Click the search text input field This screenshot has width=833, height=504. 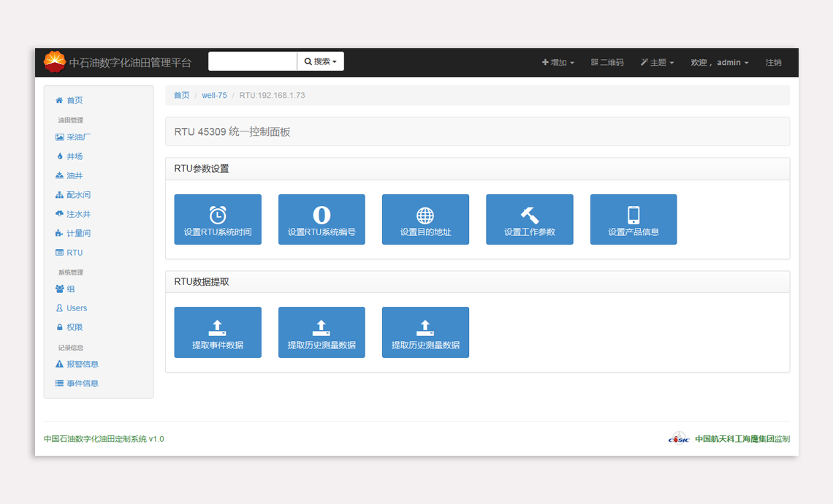[x=253, y=62]
